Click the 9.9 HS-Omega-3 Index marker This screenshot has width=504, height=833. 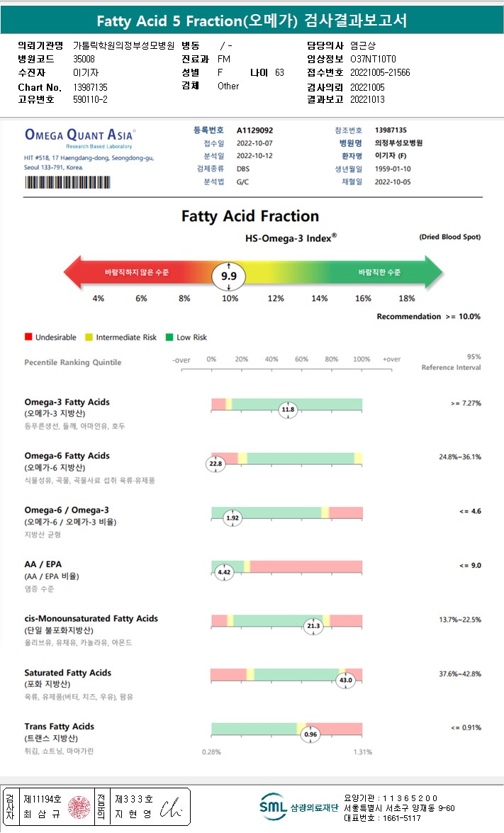pyautogui.click(x=229, y=276)
